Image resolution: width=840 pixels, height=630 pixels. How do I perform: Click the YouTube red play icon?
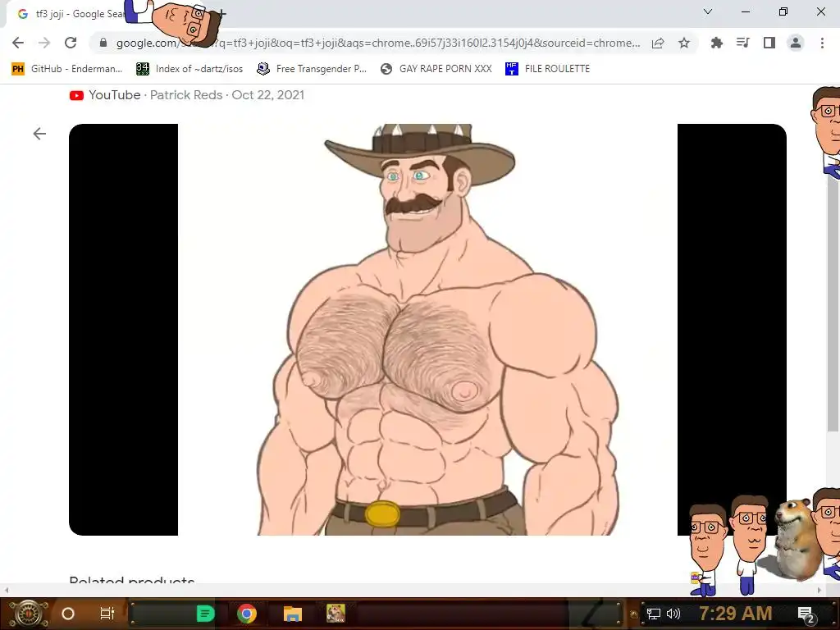pos(76,95)
